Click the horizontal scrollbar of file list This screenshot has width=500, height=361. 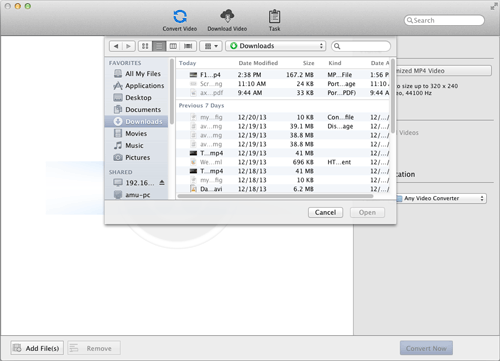(275, 196)
